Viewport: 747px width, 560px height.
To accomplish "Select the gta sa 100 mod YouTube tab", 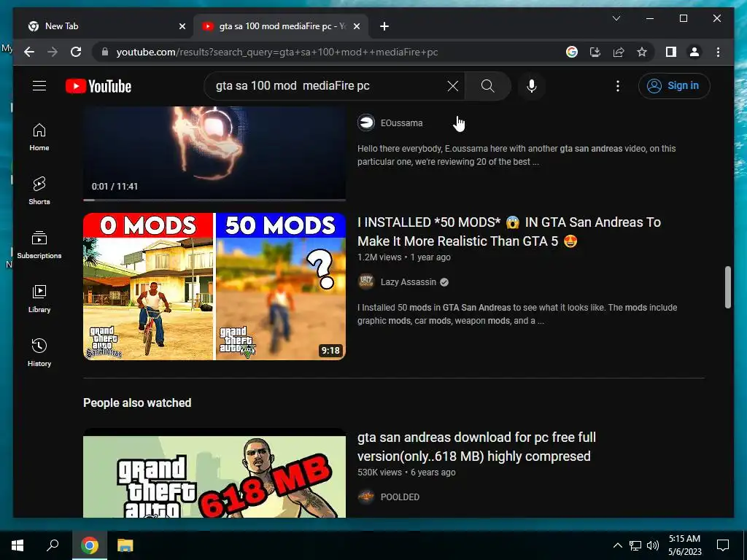I will point(281,26).
